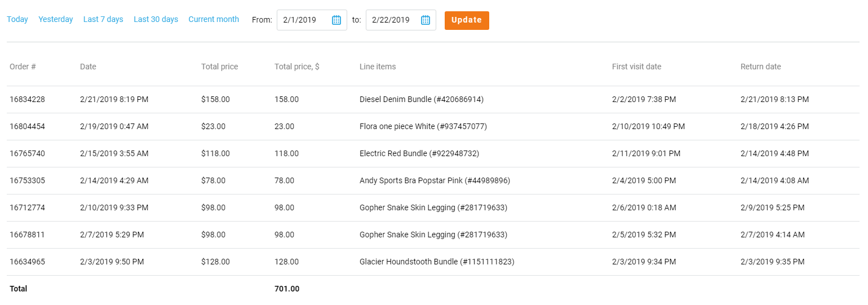Select order number 16753305
The height and width of the screenshot is (305, 868).
[x=27, y=181]
